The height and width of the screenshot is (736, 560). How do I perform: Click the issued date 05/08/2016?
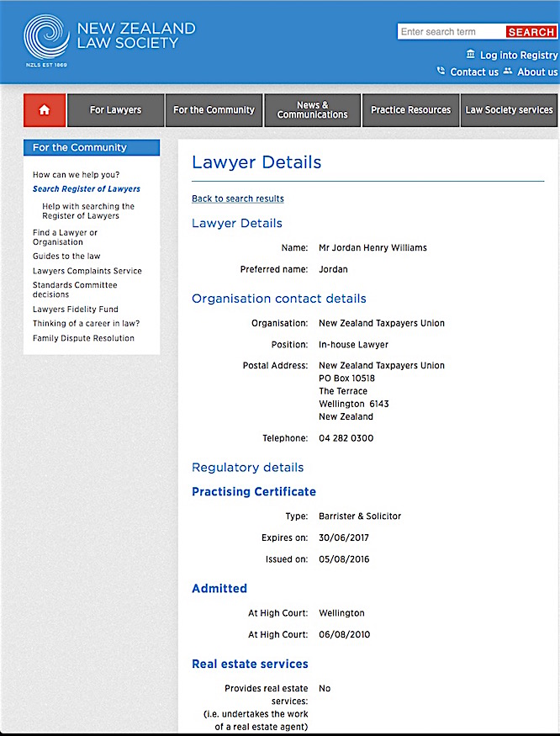click(x=344, y=559)
